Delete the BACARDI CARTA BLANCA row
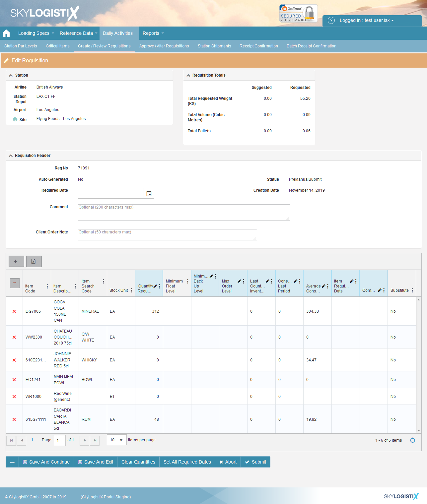 pos(14,419)
